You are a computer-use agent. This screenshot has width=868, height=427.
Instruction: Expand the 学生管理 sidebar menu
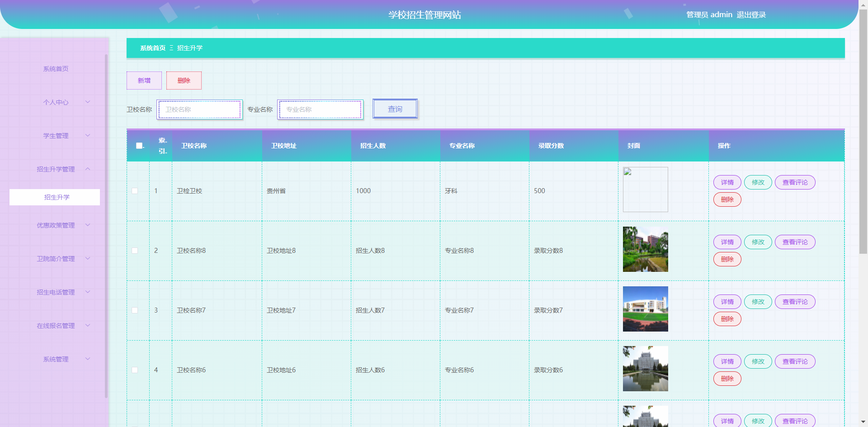pos(56,136)
